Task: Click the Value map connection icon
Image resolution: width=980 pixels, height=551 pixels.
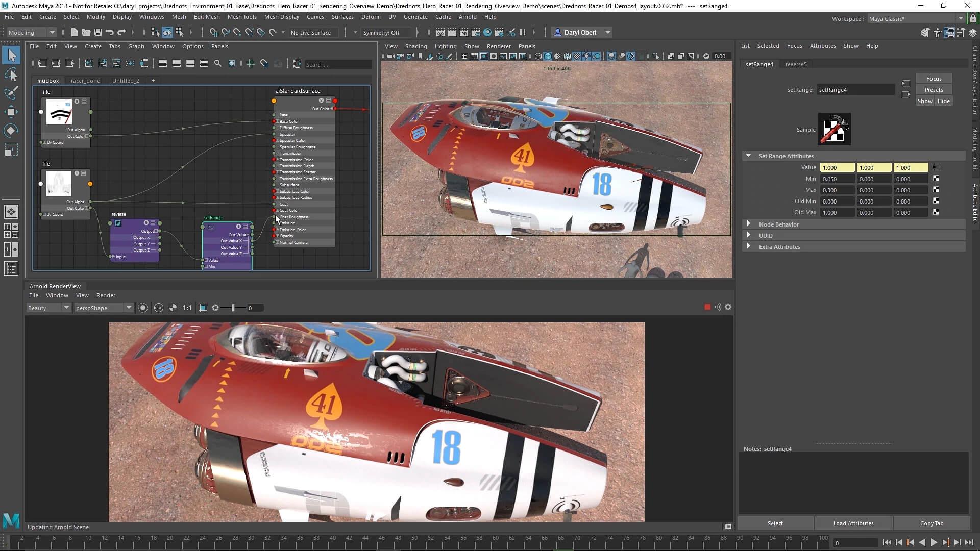Action: click(936, 167)
